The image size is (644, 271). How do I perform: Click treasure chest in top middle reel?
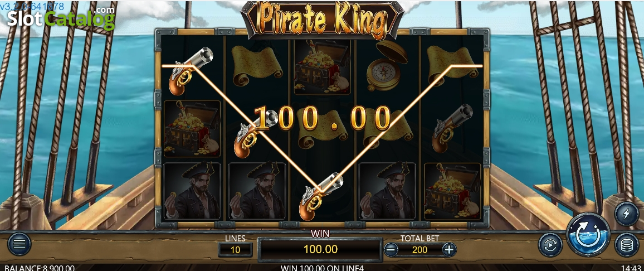tap(321, 66)
